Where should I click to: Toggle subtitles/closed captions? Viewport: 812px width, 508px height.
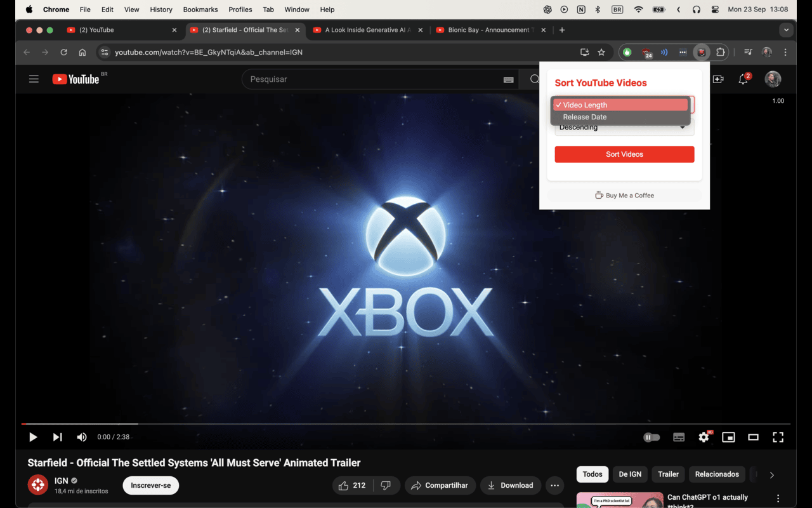[x=679, y=437]
